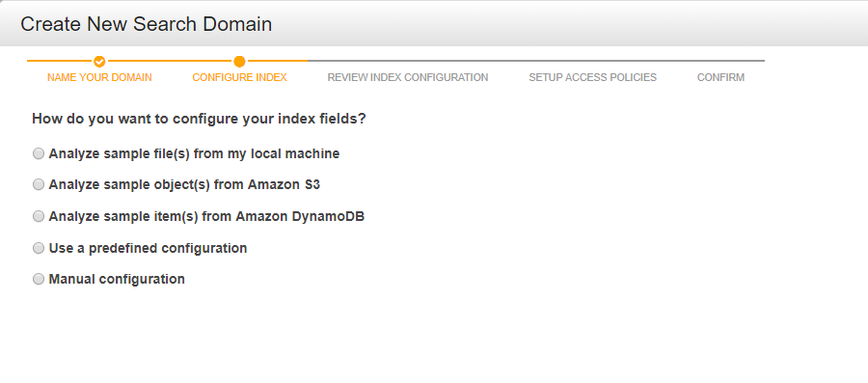Switch to Setup Access Policies step
This screenshot has width=868, height=383.
(x=593, y=77)
